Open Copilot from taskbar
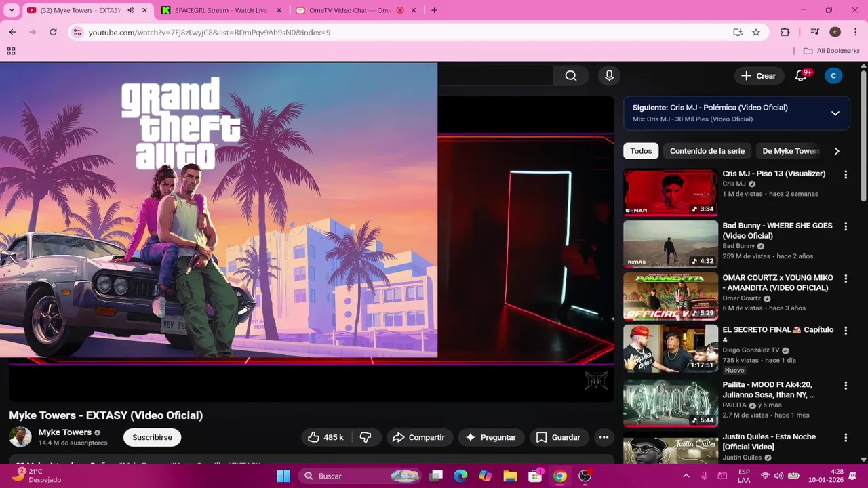The width and height of the screenshot is (868, 488). pyautogui.click(x=486, y=476)
